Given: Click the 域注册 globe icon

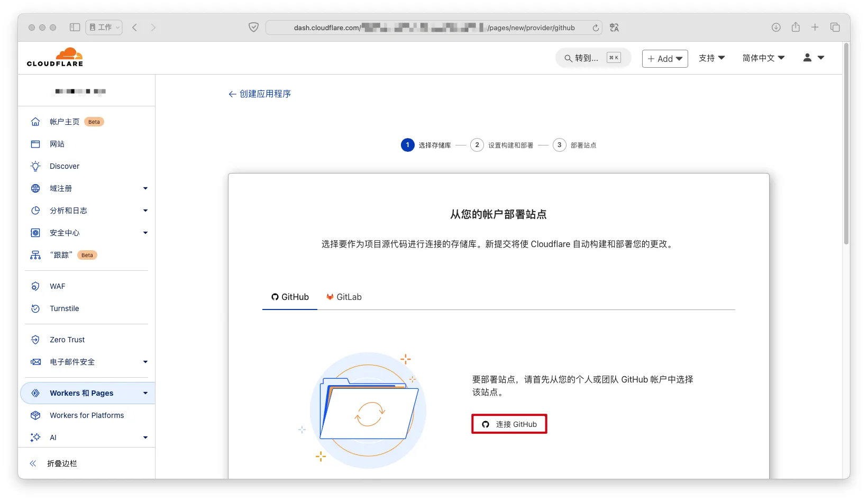Looking at the screenshot, I should [x=35, y=188].
